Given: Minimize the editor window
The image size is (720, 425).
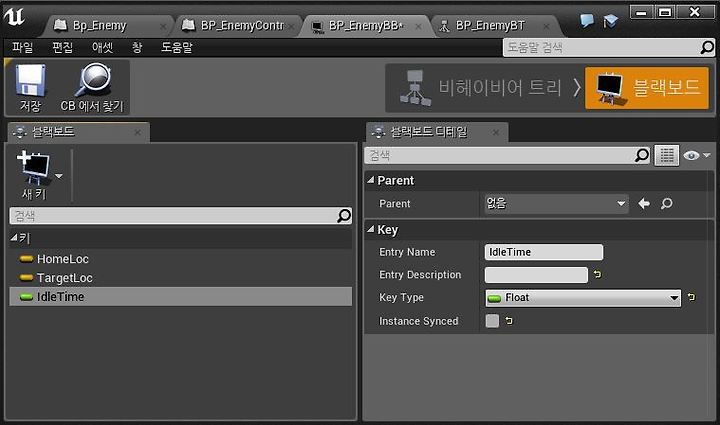Looking at the screenshot, I should (x=641, y=12).
